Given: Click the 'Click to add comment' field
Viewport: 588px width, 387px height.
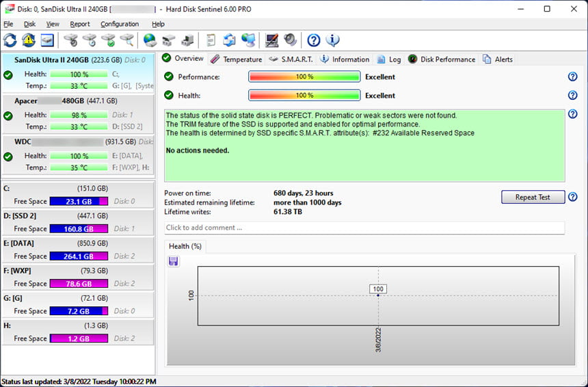Looking at the screenshot, I should click(364, 228).
